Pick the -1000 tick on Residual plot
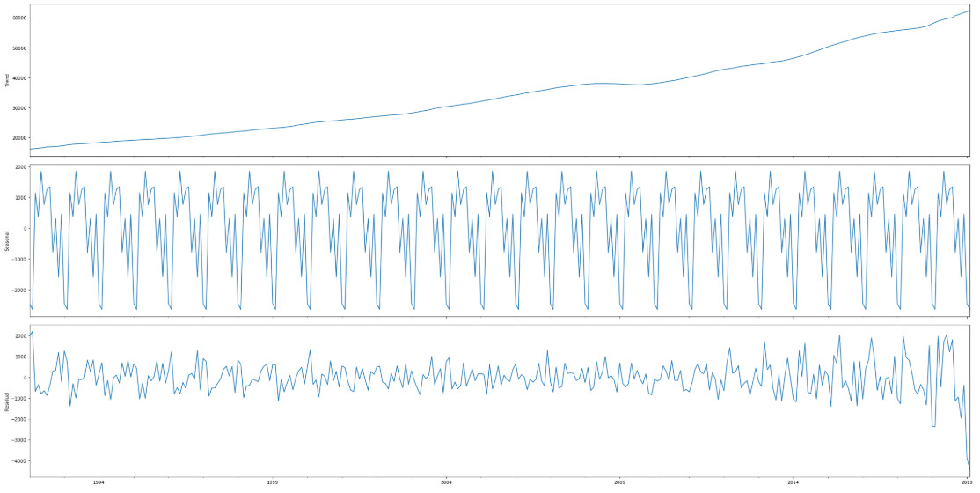The height and width of the screenshot is (493, 980). 20,399
